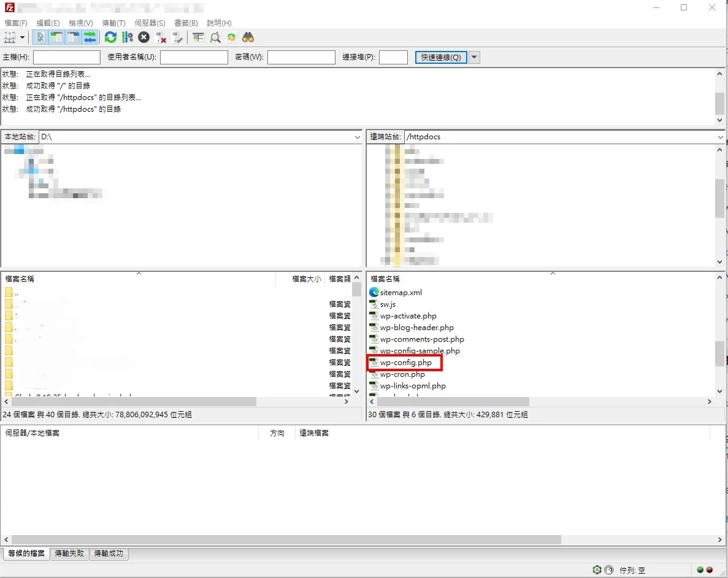Click the gear auto-transfer-type status icon
Screen dimensions: 728x578
[x=597, y=569]
